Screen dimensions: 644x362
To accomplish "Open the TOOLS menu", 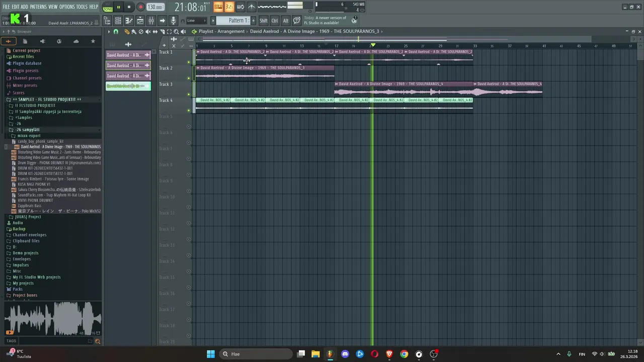I will coord(82,7).
